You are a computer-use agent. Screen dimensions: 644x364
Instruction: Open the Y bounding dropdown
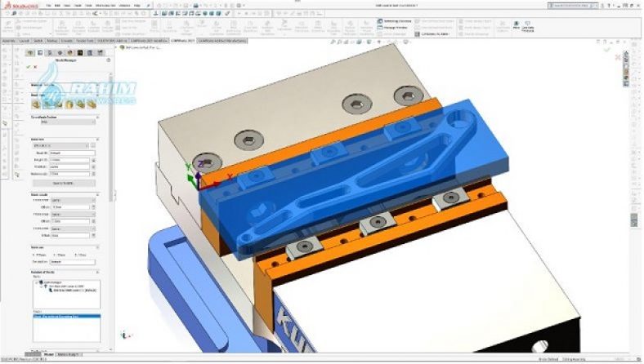tap(73, 215)
